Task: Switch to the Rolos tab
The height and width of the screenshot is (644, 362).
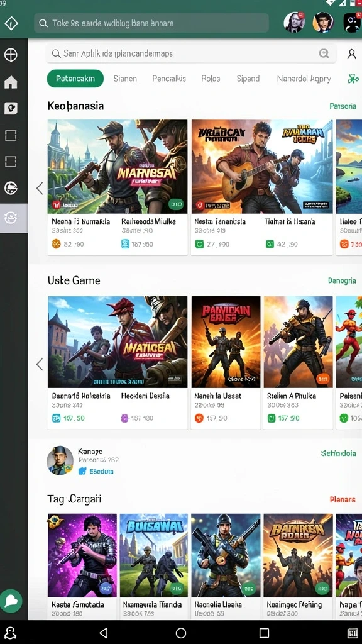Action: point(211,79)
